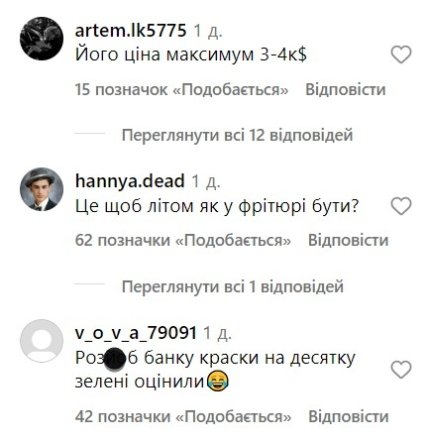Open v_o_v_a_79091's default gray avatar
The image size is (428, 441).
tap(42, 341)
